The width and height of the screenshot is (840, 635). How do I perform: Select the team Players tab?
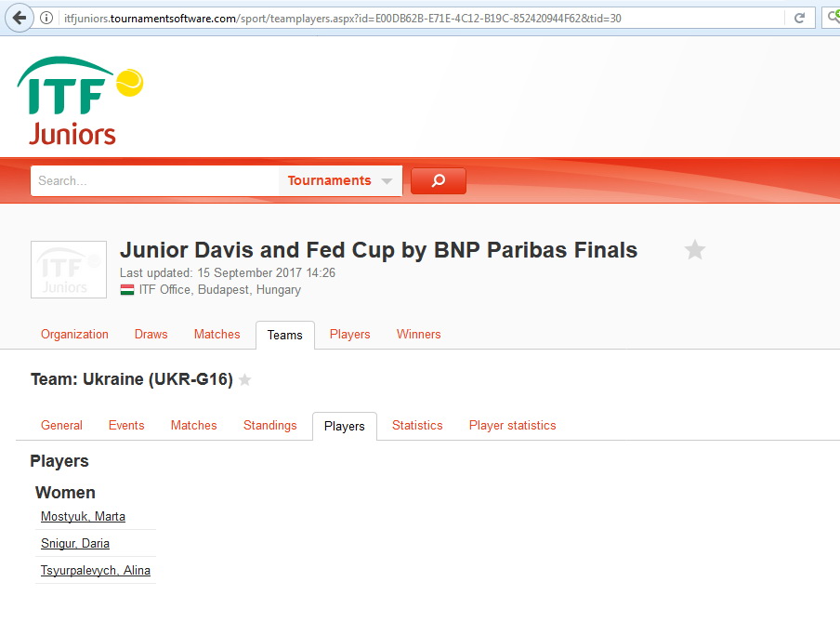coord(345,426)
